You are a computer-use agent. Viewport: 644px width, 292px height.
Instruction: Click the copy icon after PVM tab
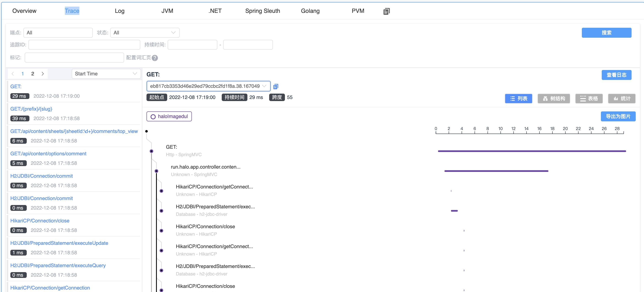coord(386,11)
